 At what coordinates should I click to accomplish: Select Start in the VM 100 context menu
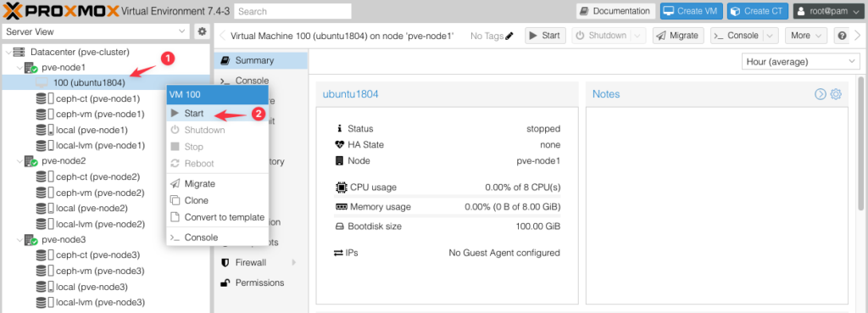pyautogui.click(x=218, y=114)
